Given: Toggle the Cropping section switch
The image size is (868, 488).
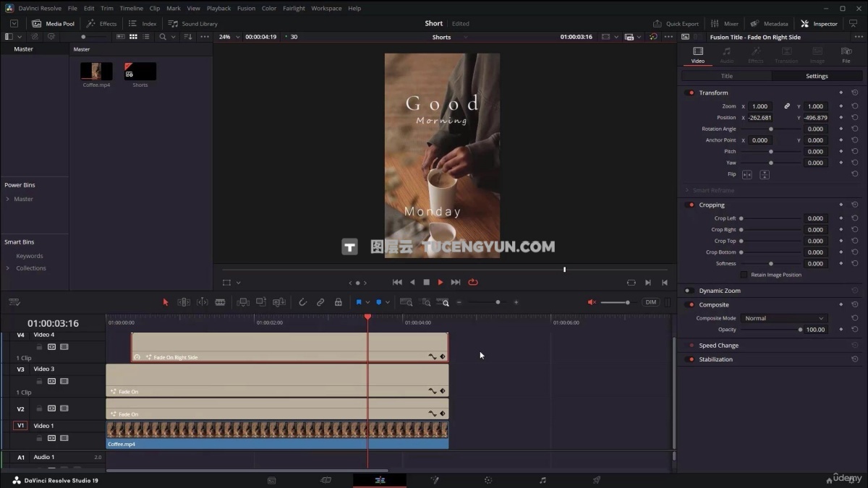Looking at the screenshot, I should coord(689,205).
